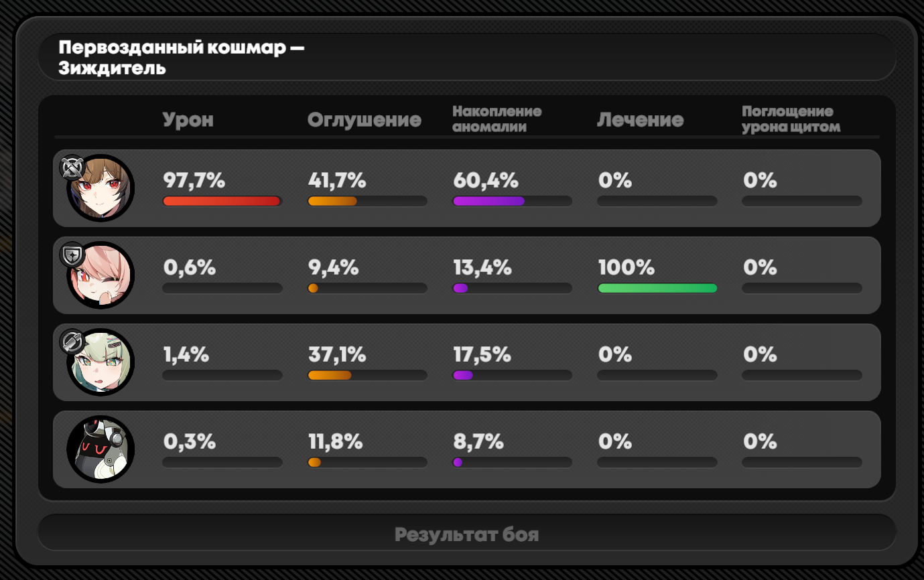Click the "Накопление аномалии" column header

pyautogui.click(x=497, y=119)
